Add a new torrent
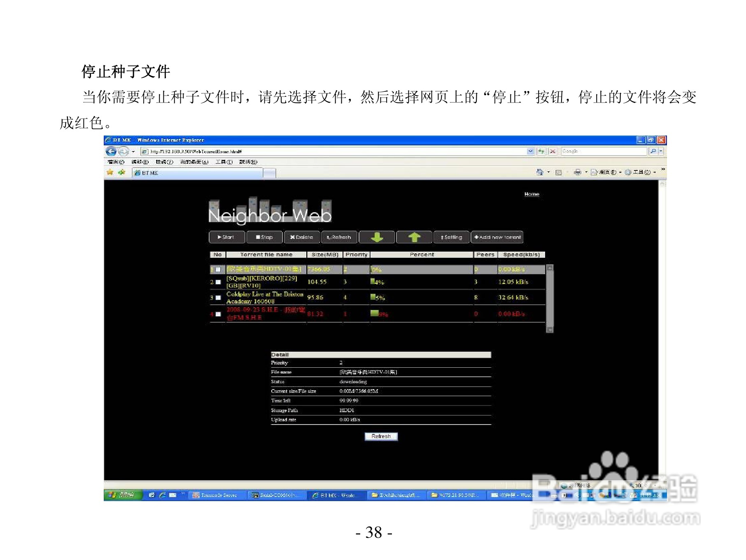The width and height of the screenshot is (746, 560). (x=497, y=237)
